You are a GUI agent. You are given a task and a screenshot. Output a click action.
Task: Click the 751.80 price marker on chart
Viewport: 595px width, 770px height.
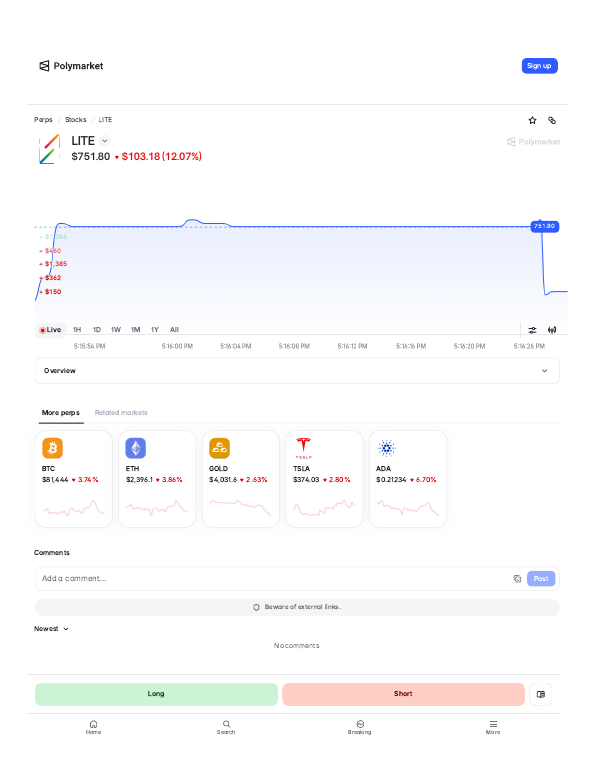point(545,226)
